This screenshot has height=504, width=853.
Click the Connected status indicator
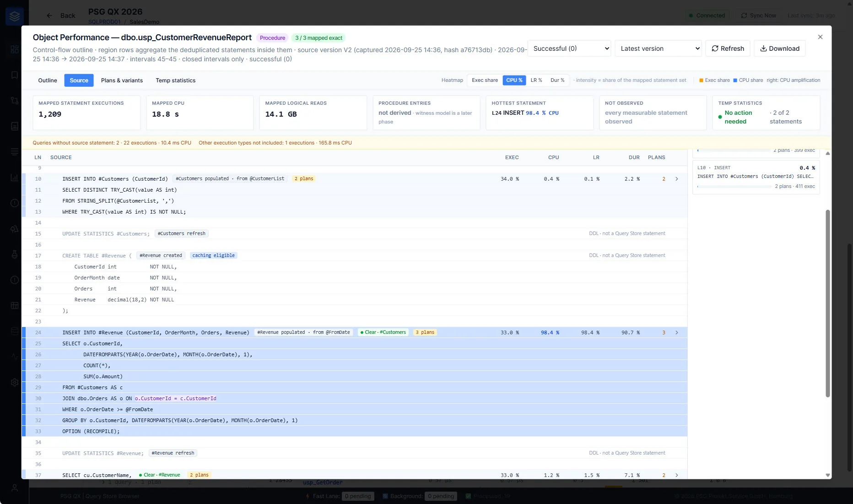[x=707, y=16]
